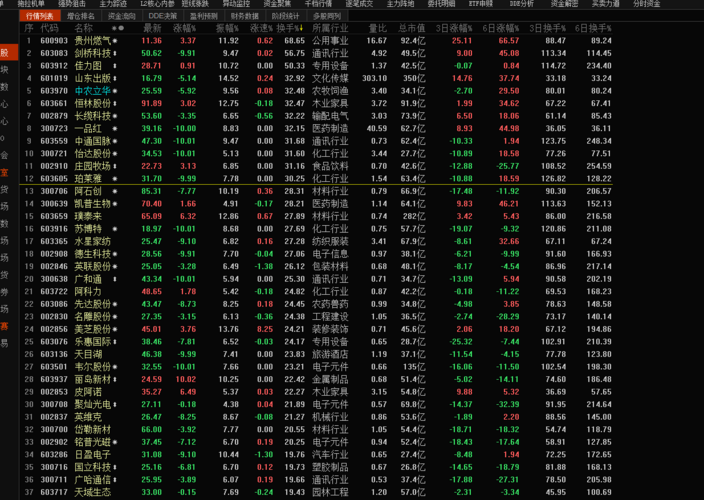This screenshot has height=500, width=704.
Task: Select the 行情列表 tab
Action: click(40, 16)
